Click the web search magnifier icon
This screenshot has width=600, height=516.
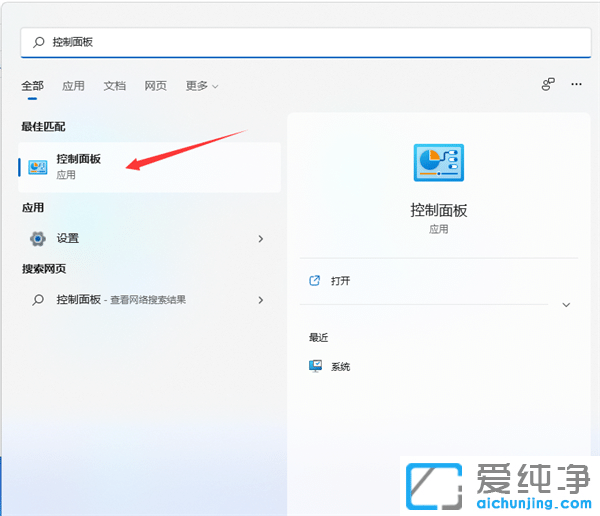coord(38,300)
